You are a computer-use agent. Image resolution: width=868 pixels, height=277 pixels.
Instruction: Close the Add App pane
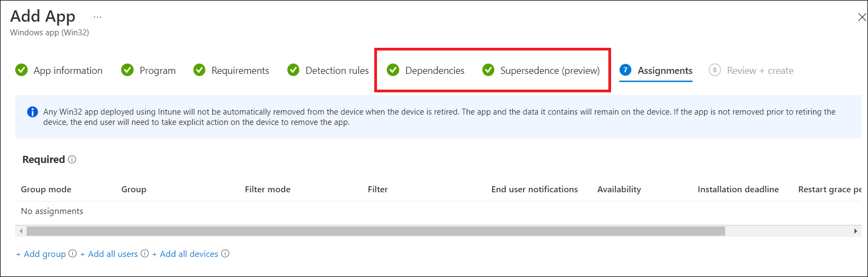point(861,17)
